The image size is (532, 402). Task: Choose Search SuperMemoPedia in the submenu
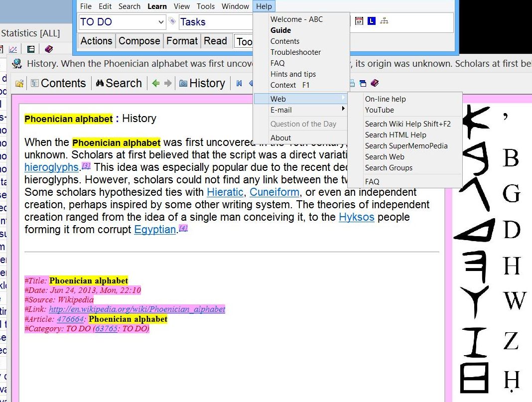[x=406, y=145]
